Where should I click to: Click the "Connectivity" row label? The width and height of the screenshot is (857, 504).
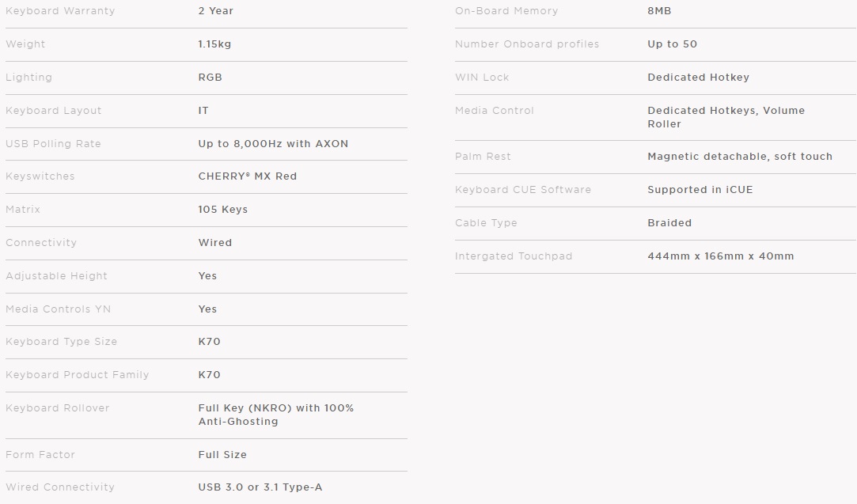(40, 243)
